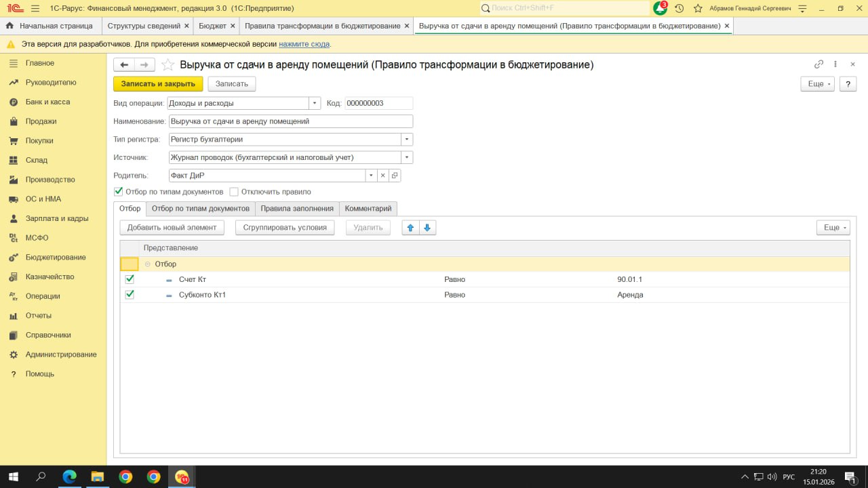Move selected condition up with arrow
The width and height of the screenshot is (868, 488).
pyautogui.click(x=410, y=228)
